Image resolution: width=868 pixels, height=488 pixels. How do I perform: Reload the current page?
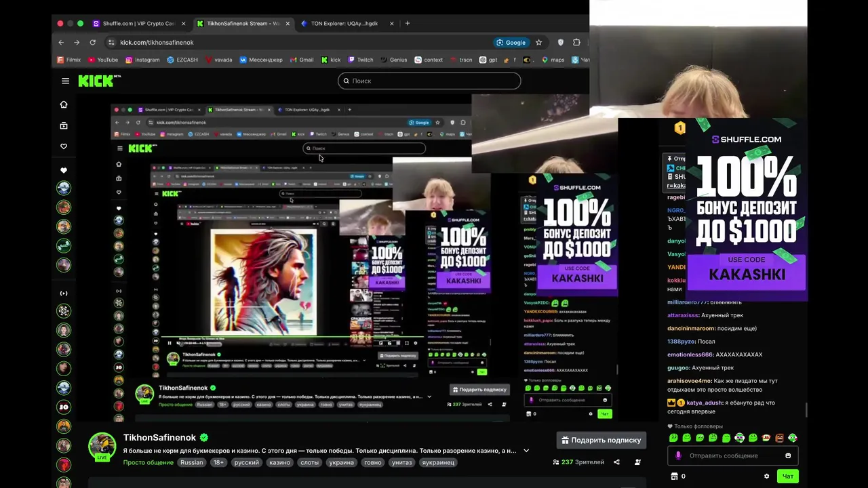tap(92, 42)
